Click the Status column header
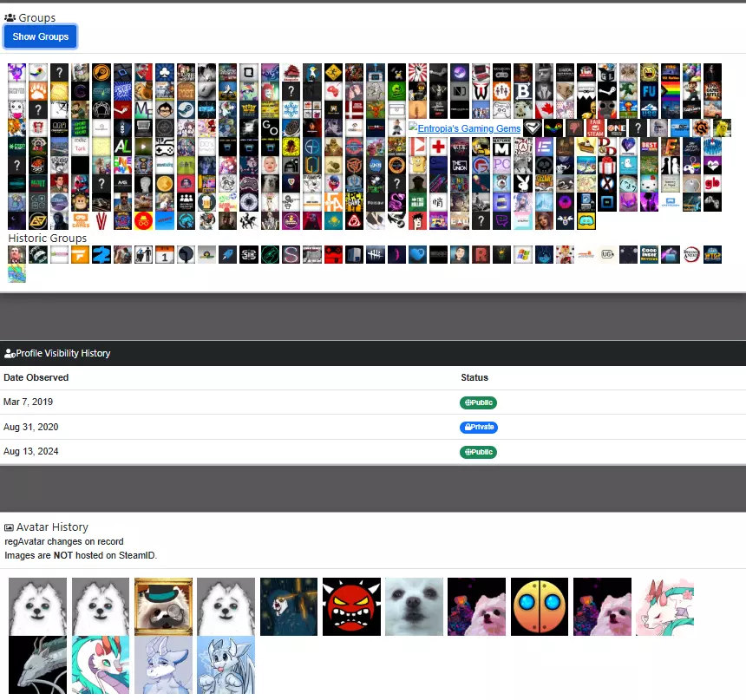Image resolution: width=746 pixels, height=700 pixels. click(x=474, y=377)
